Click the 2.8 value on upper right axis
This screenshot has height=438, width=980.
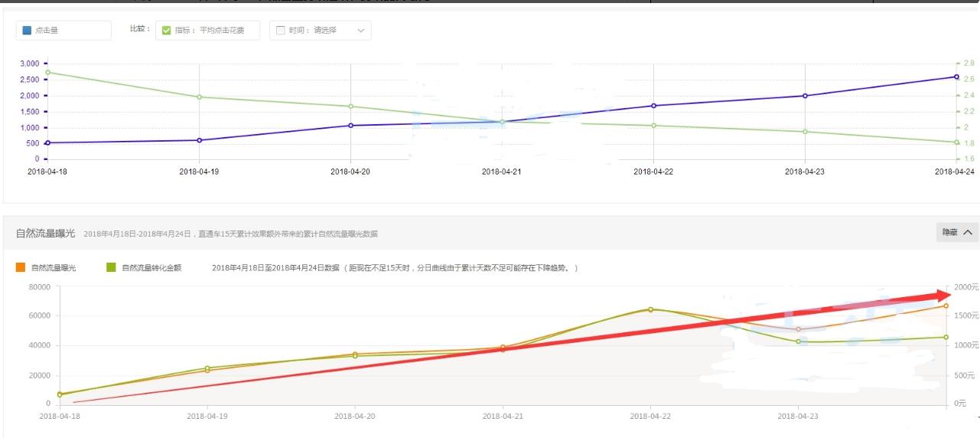[969, 64]
